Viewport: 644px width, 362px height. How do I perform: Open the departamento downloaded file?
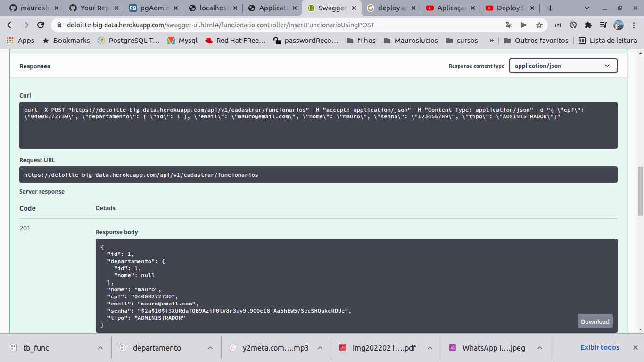(x=157, y=348)
